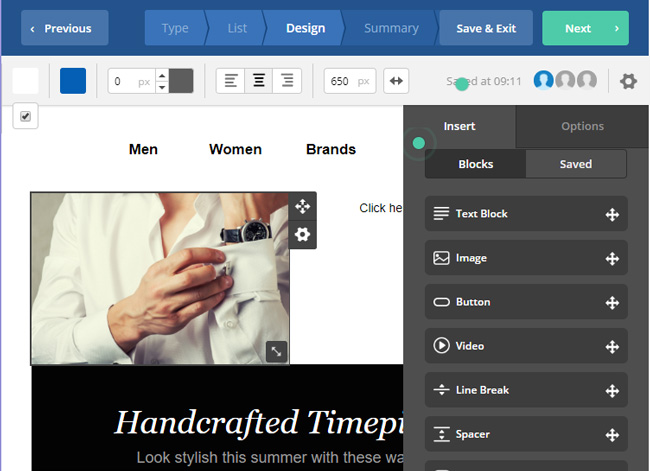This screenshot has width=650, height=471.
Task: Click the Text Block lines icon
Action: pyautogui.click(x=441, y=214)
